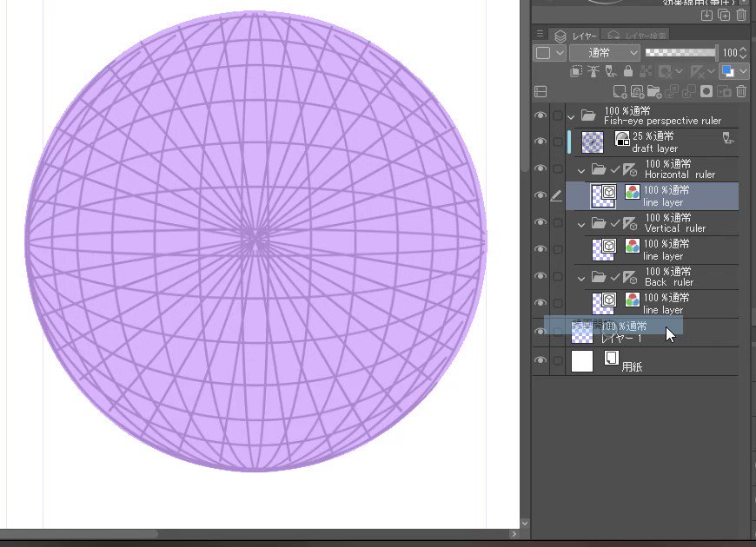This screenshot has width=756, height=547.
Task: Open the ruler range dropdown arrow
Action: click(x=711, y=72)
